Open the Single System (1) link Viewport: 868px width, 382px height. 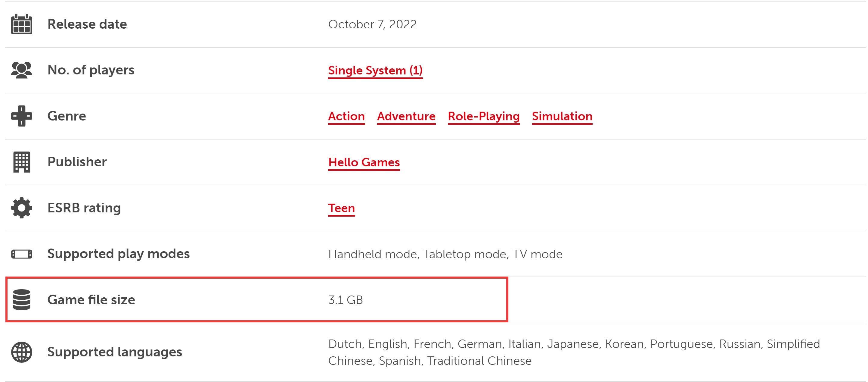[375, 70]
